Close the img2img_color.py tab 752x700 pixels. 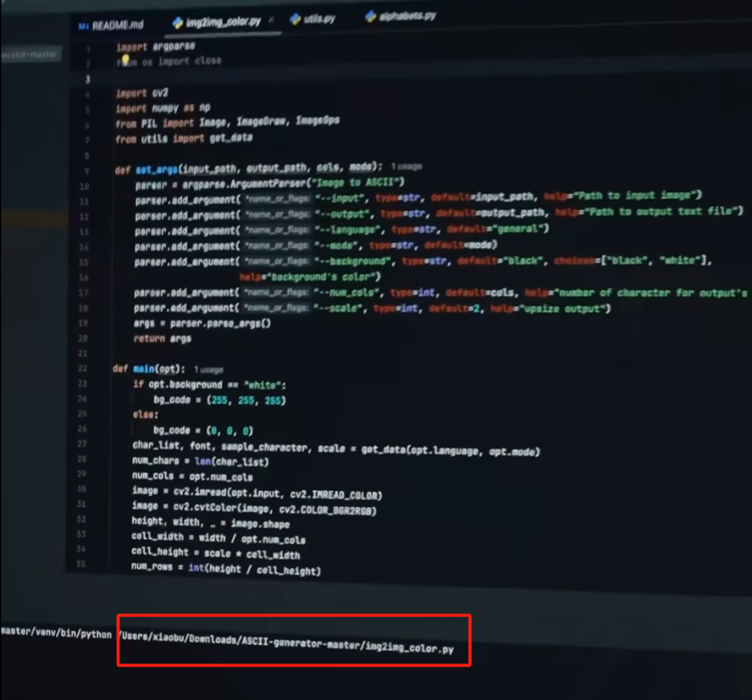[x=272, y=20]
